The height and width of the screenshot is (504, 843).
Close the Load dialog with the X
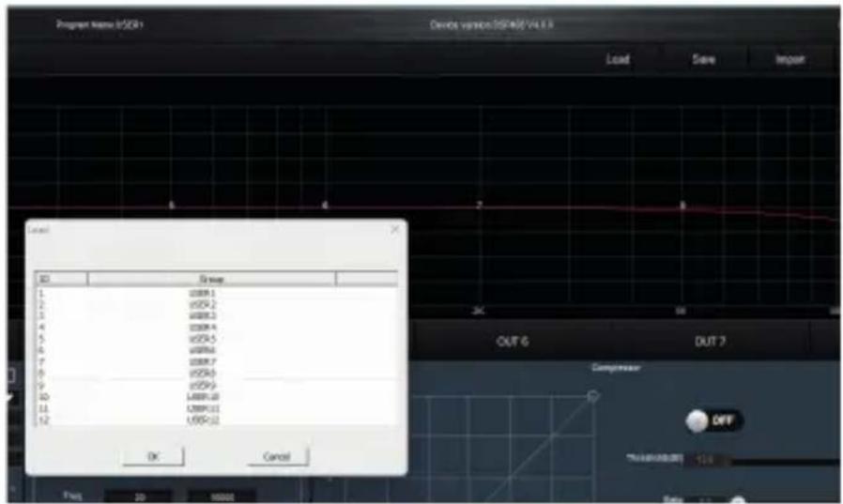tap(395, 229)
